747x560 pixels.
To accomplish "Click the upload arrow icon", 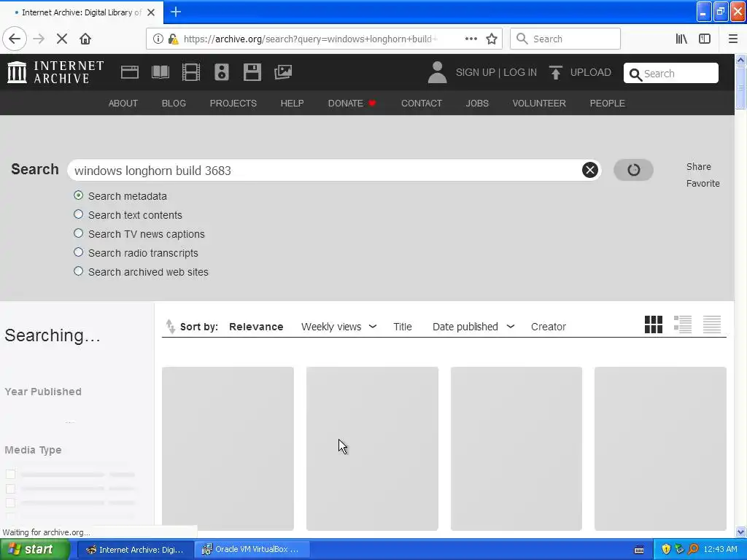I will coord(555,72).
